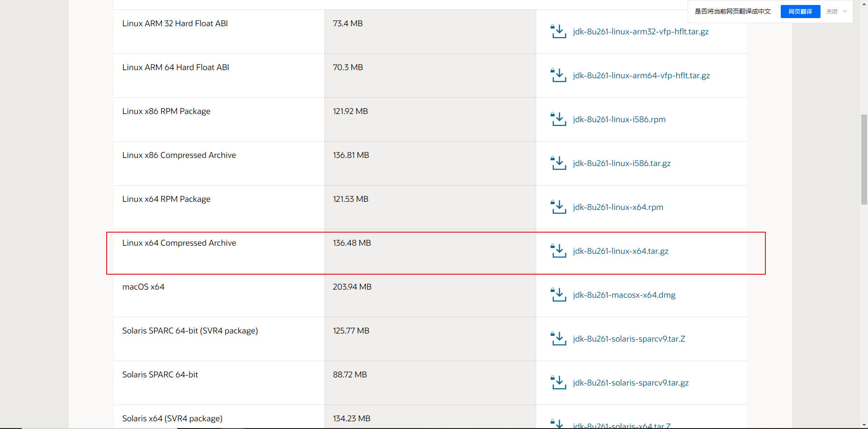Click 关闭 to dismiss translation prompt
868x429 pixels.
[x=832, y=11]
